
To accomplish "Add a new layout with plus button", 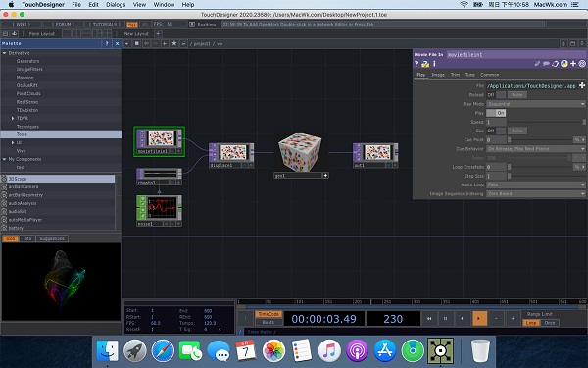I will click(x=158, y=33).
